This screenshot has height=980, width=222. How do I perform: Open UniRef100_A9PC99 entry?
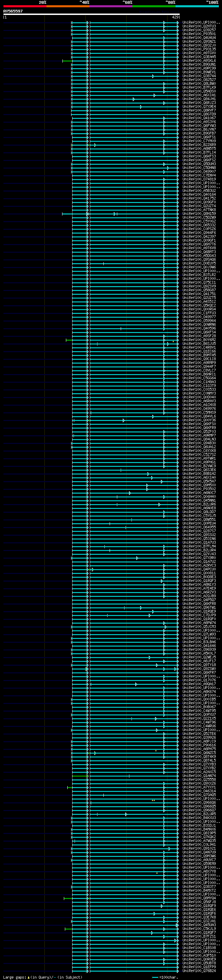pyautogui.click(x=199, y=68)
